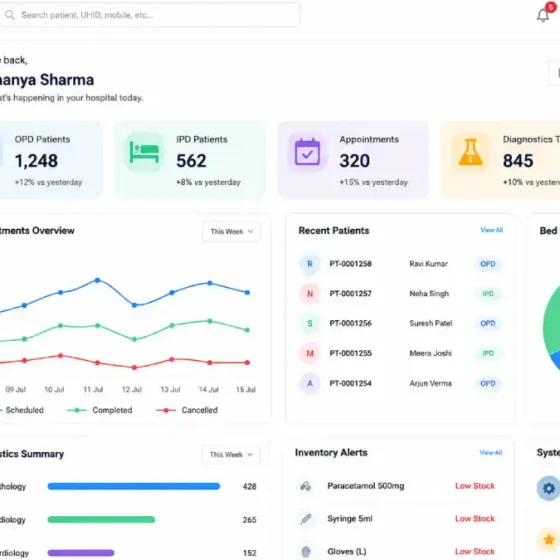Image resolution: width=560 pixels, height=560 pixels.
Task: Click the IPD Patients bed icon
Action: 144,153
